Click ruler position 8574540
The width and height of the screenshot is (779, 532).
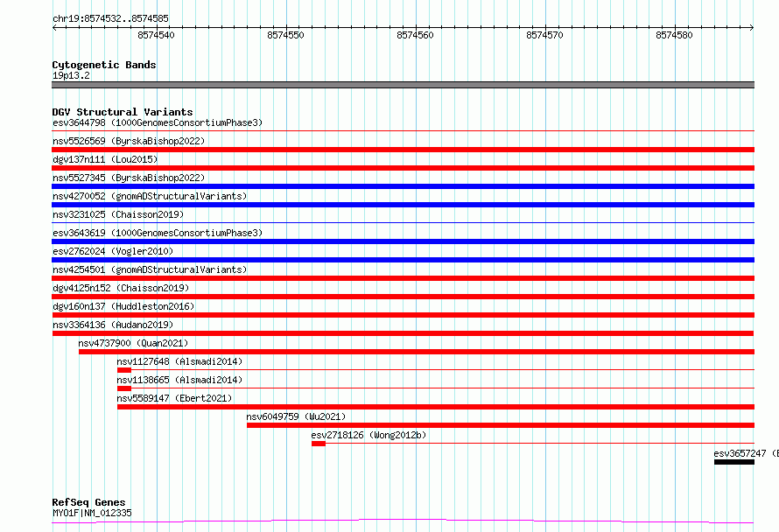[156, 35]
